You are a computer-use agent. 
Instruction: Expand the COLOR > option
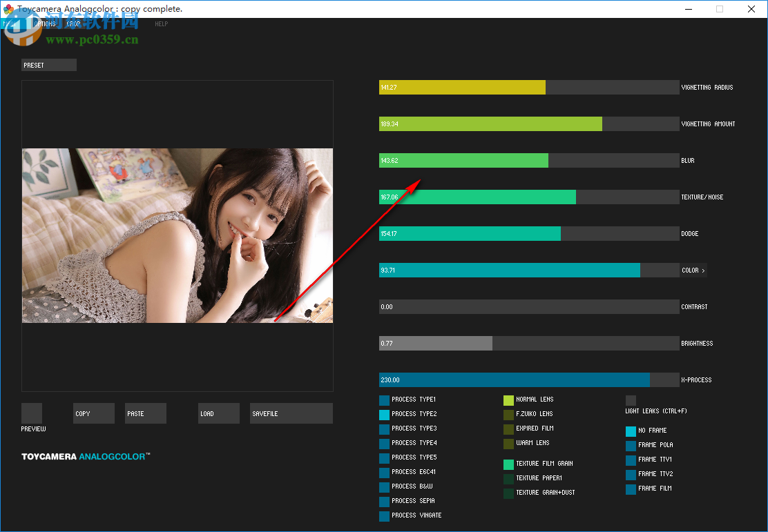coord(693,270)
